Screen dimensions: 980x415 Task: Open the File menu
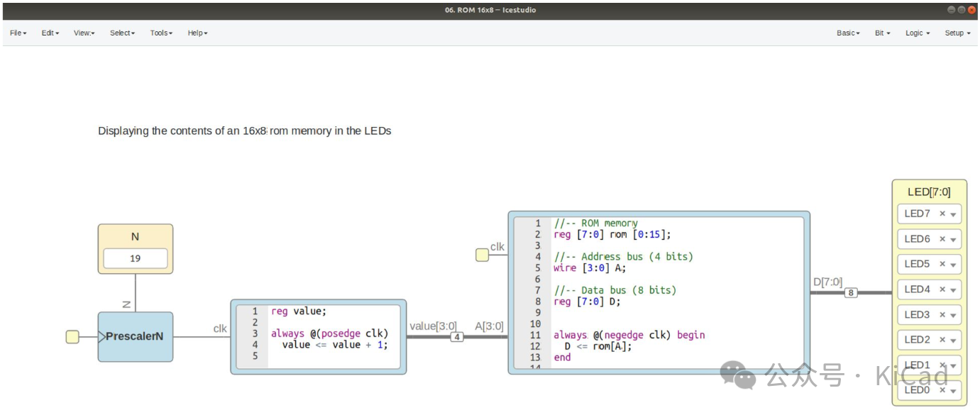coord(18,33)
